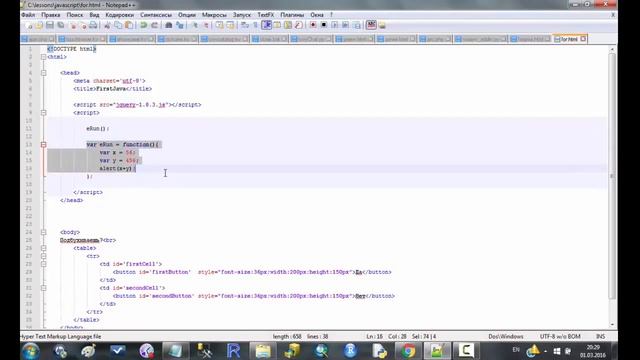Open the Файл menu

(x=28, y=15)
